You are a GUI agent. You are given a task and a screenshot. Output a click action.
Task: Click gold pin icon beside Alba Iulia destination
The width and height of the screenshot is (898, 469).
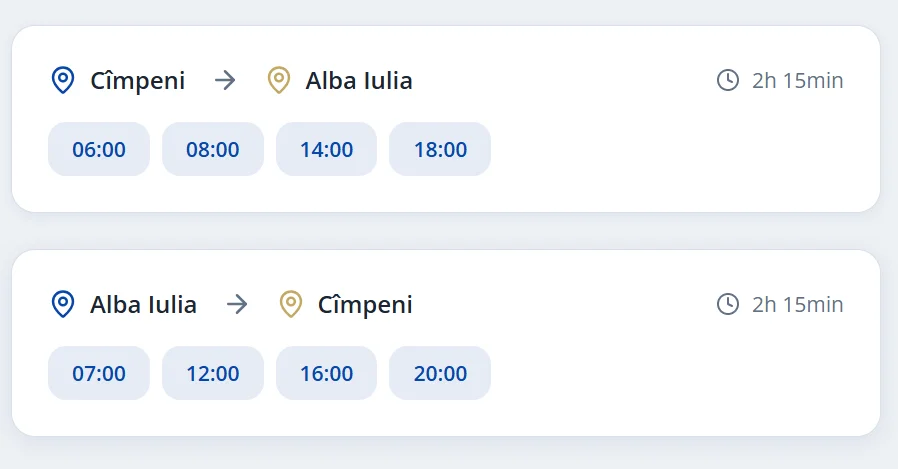[279, 80]
